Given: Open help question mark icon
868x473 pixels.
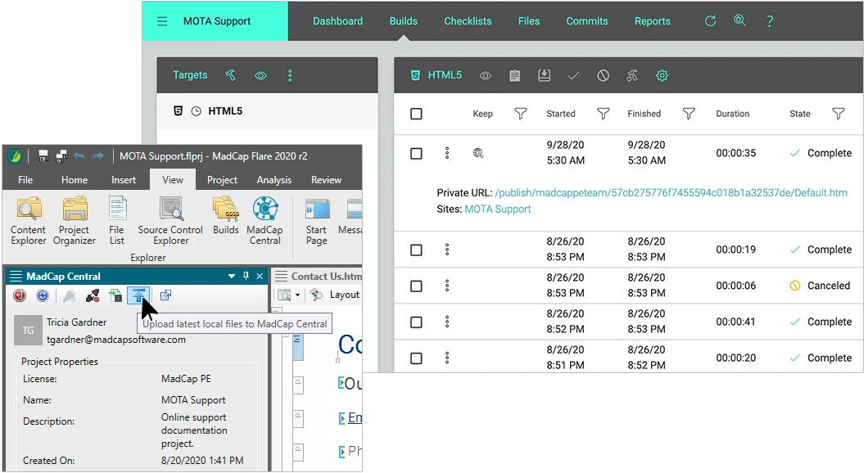Looking at the screenshot, I should click(x=770, y=21).
